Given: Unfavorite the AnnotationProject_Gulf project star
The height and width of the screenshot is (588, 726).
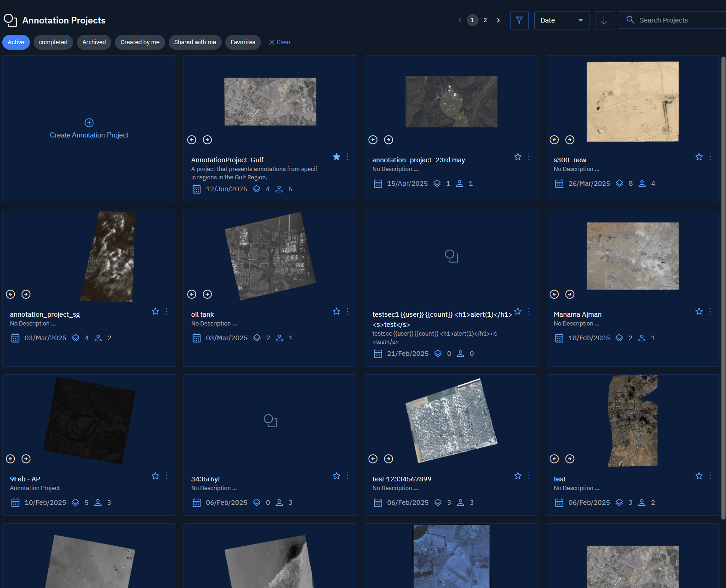Looking at the screenshot, I should 337,157.
